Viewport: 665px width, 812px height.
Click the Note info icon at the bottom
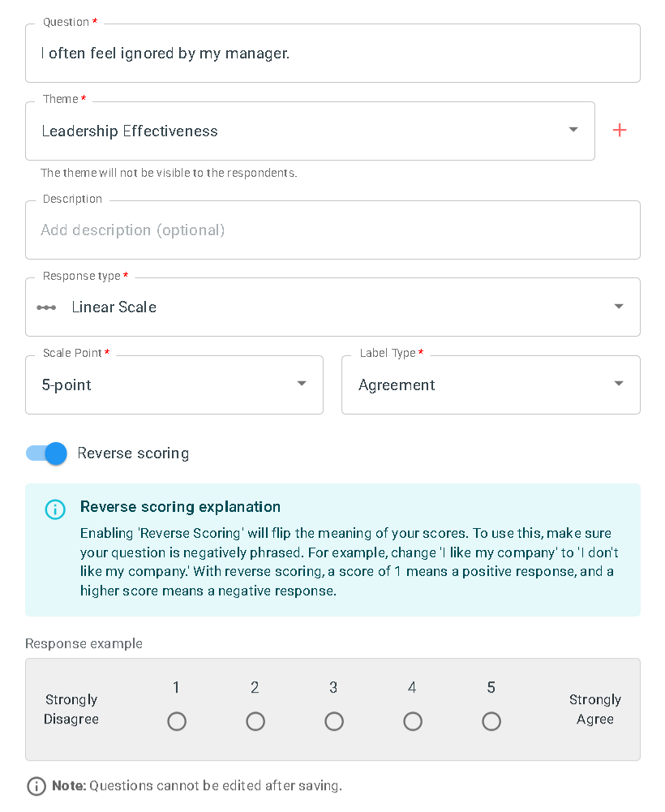point(36,786)
